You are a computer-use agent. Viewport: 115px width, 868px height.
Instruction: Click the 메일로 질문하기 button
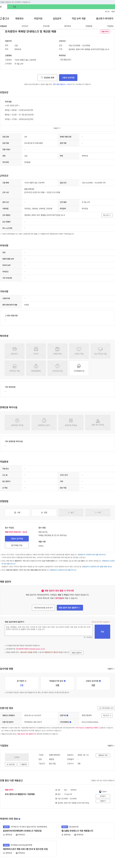click(x=77, y=653)
